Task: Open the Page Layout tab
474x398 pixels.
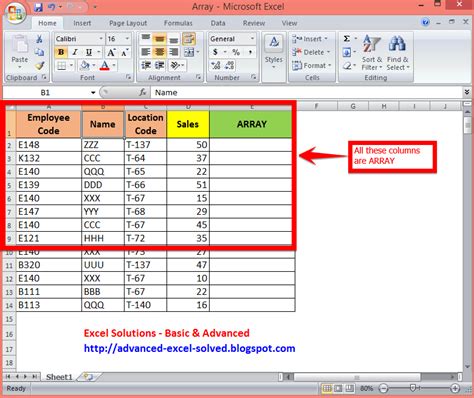Action: (x=128, y=23)
